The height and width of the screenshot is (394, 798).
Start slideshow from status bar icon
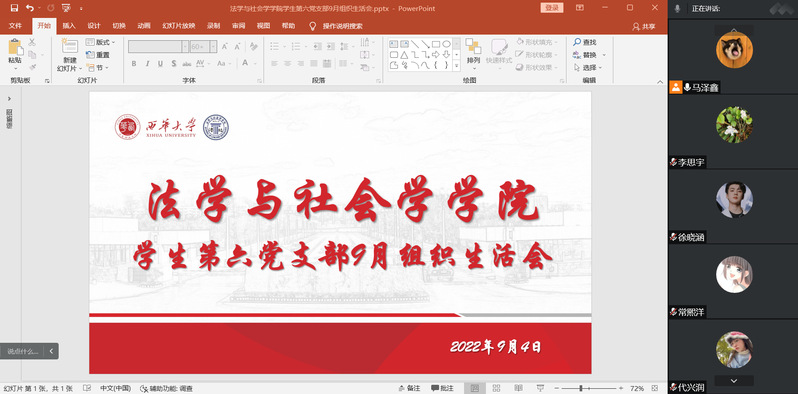pyautogui.click(x=540, y=388)
